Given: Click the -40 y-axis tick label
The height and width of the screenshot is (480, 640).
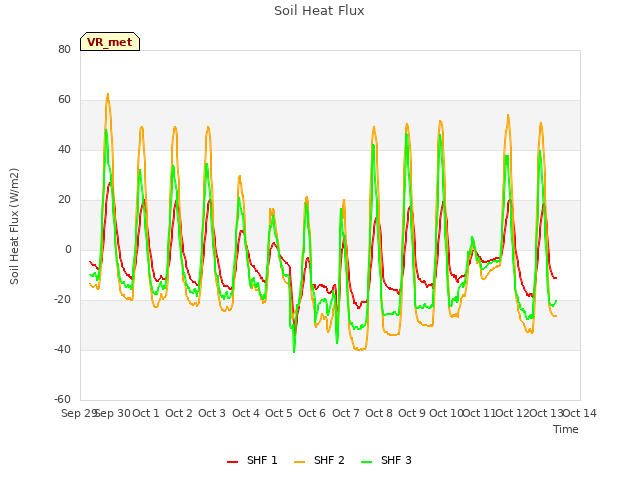Looking at the screenshot, I should (62, 349).
